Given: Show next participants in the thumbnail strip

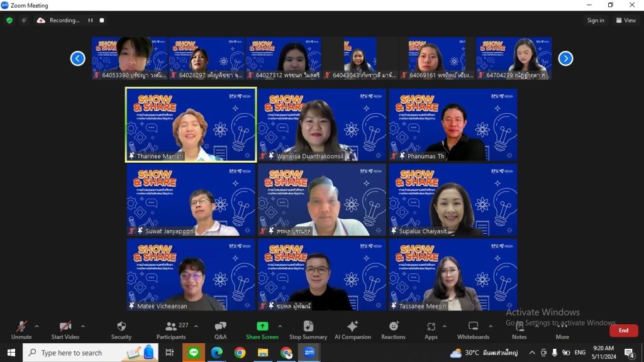Looking at the screenshot, I should coord(565,58).
